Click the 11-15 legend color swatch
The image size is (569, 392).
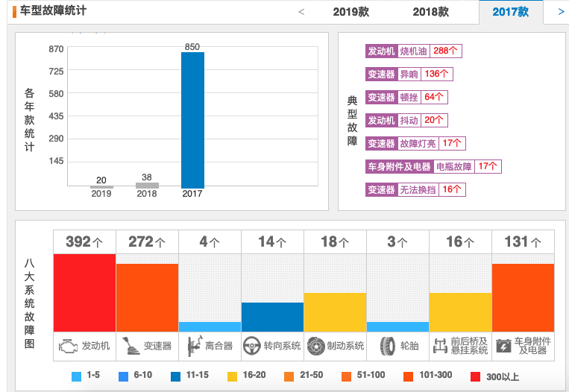click(x=176, y=377)
